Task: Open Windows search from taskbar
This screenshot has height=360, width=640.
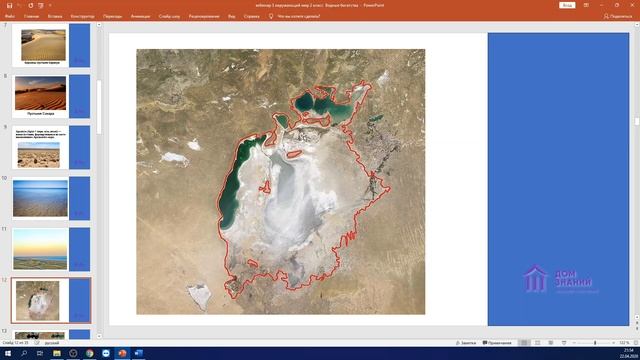Action: (x=24, y=353)
